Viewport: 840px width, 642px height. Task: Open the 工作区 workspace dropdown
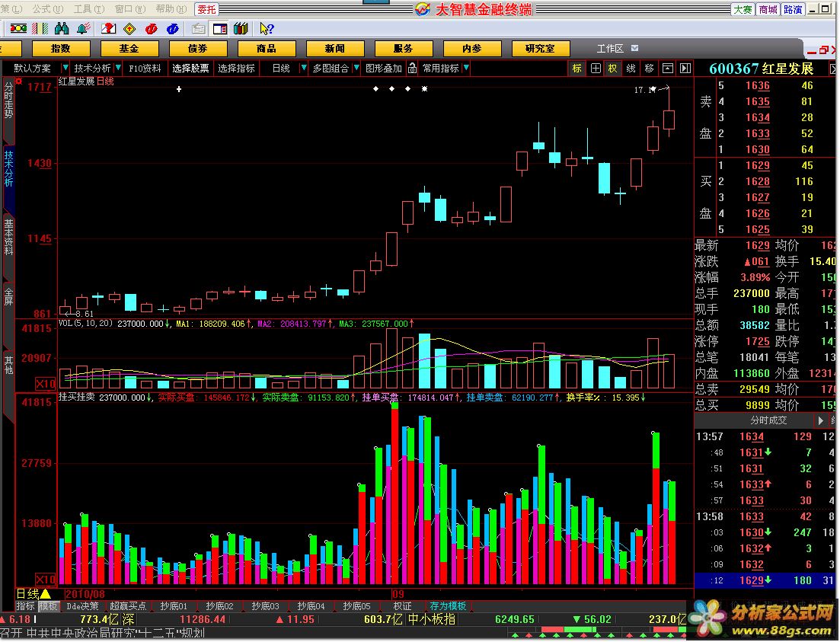click(x=635, y=48)
